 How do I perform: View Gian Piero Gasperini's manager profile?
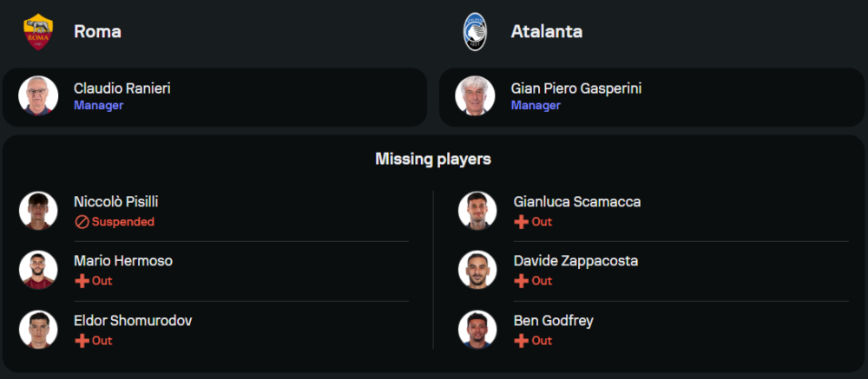tap(576, 88)
